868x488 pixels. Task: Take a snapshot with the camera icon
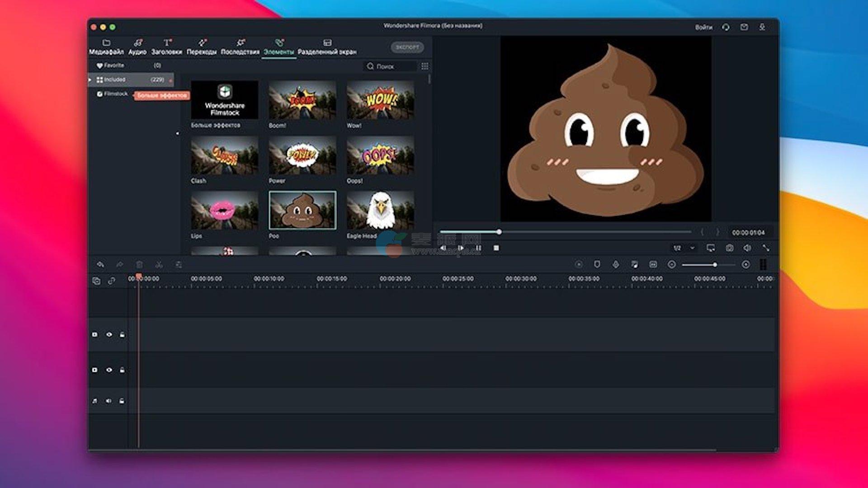click(x=730, y=248)
